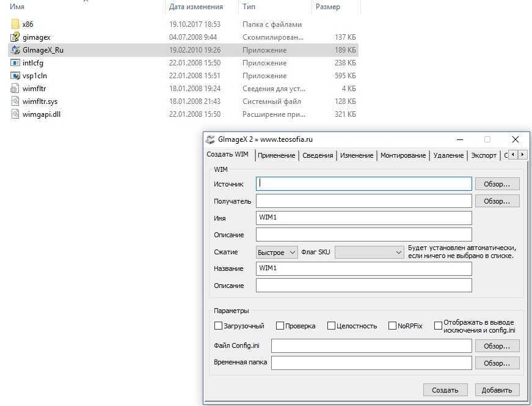Open the Сжатие compression dropdown
This screenshot has height=406, width=532.
click(x=277, y=252)
